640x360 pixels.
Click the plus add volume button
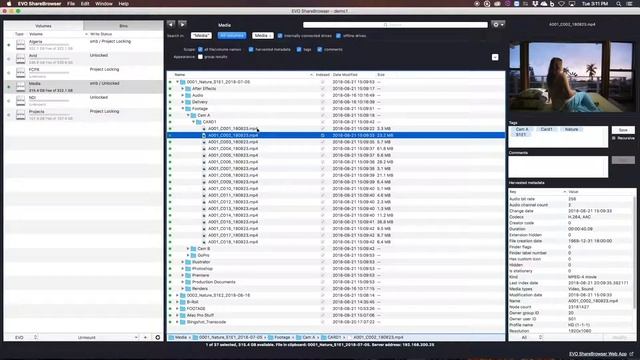click(x=145, y=337)
